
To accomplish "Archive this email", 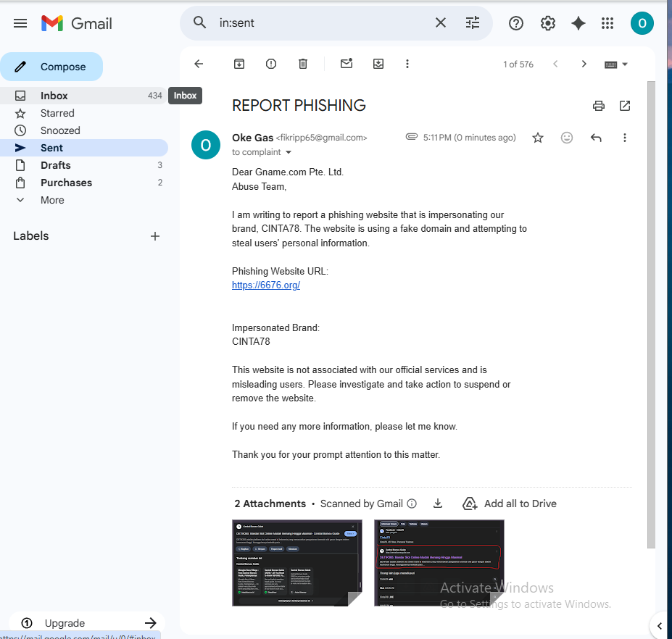I will pyautogui.click(x=239, y=64).
